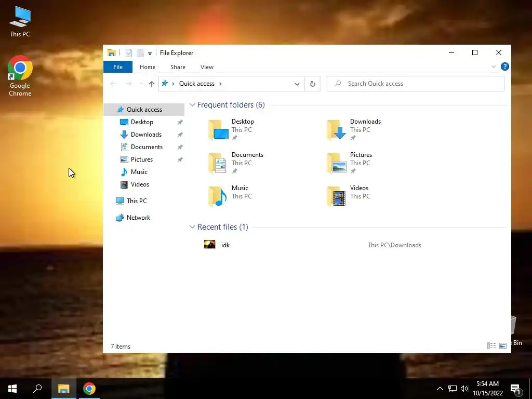Click the This PC\Downloads path text
The width and height of the screenshot is (532, 399).
point(395,245)
